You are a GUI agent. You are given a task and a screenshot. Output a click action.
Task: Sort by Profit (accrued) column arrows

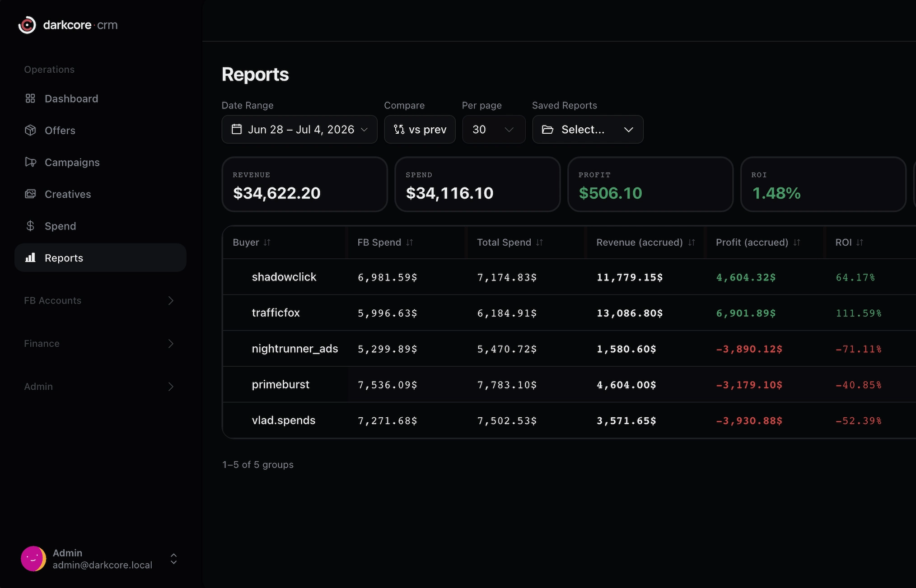pos(796,243)
